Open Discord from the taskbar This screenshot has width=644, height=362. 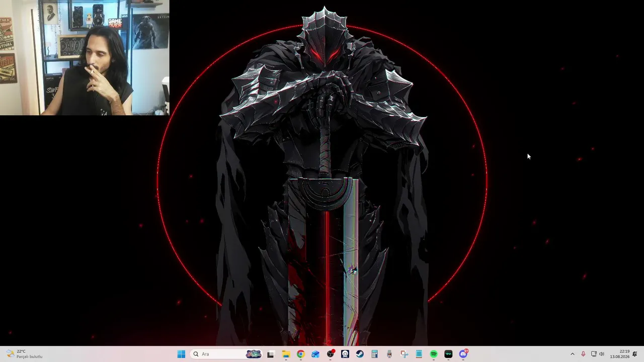(463, 354)
